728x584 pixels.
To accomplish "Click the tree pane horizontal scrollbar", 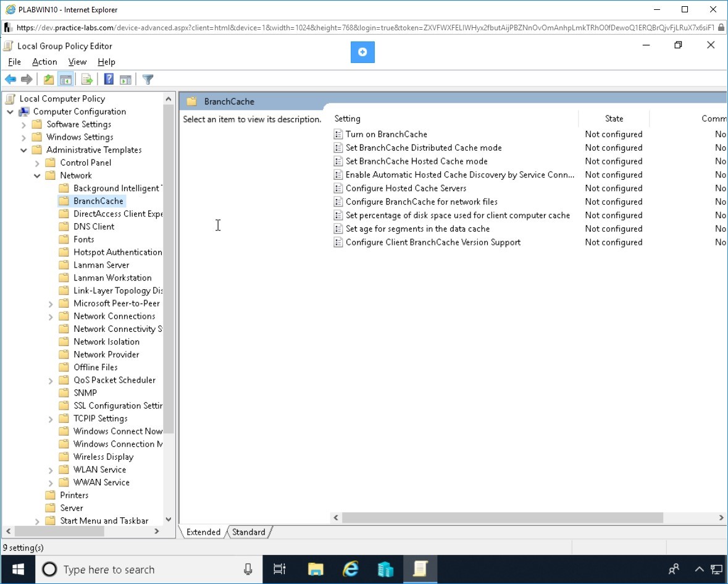I will point(59,531).
